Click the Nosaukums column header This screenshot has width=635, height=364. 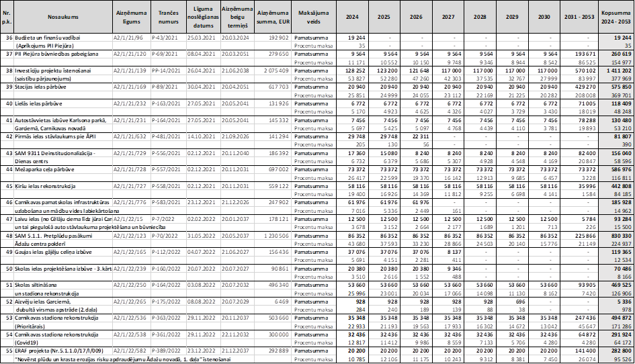[62, 15]
